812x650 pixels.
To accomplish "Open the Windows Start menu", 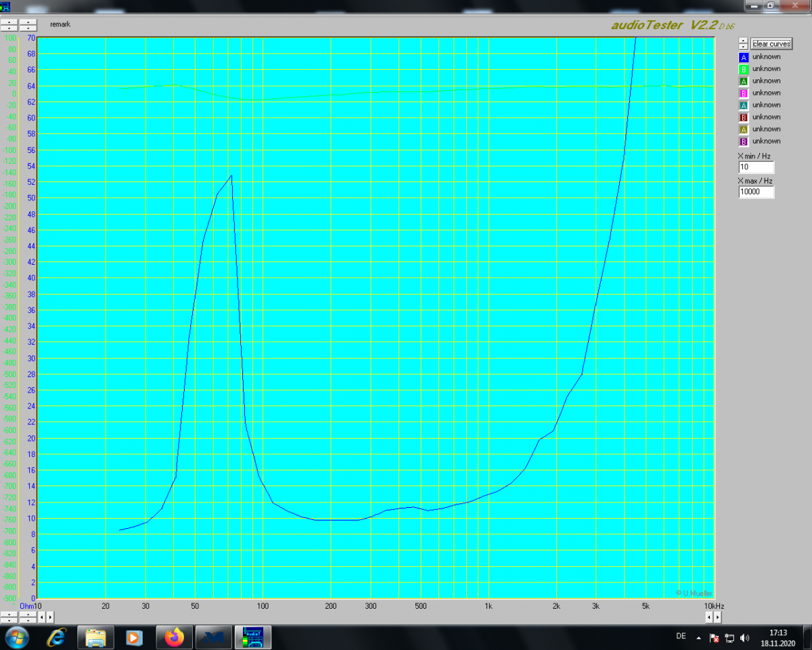I will pyautogui.click(x=16, y=637).
